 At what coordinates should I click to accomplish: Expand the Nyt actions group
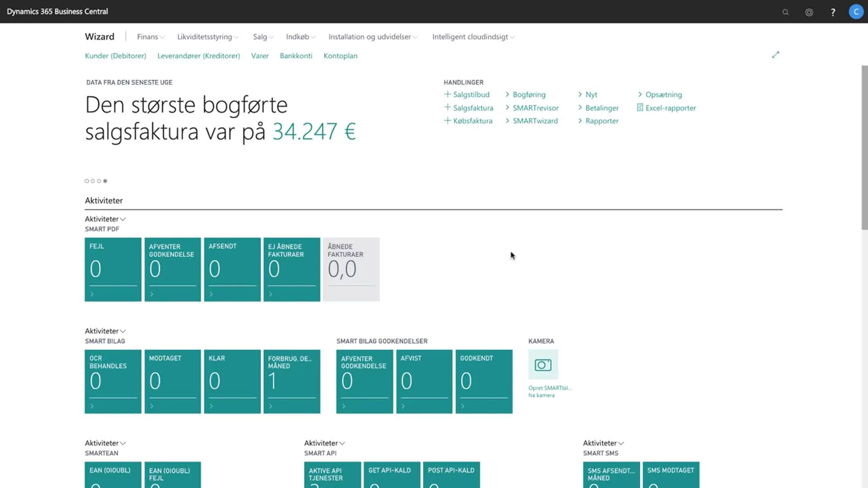[x=587, y=94]
